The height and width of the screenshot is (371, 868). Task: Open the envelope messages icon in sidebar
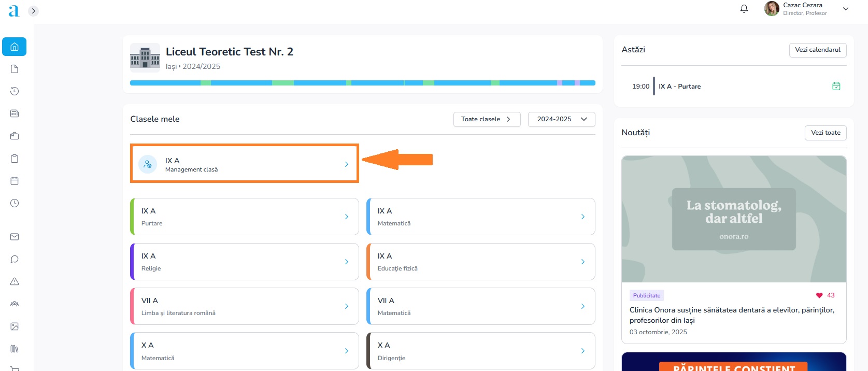tap(15, 237)
